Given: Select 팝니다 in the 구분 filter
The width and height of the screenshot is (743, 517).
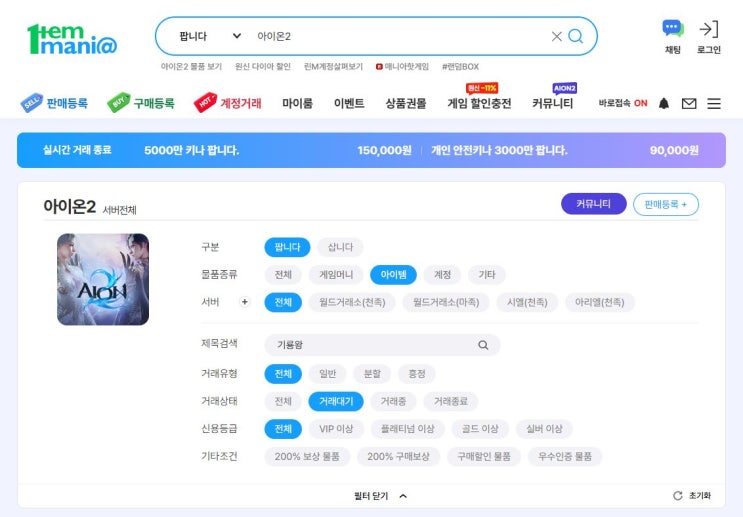Looking at the screenshot, I should [287, 247].
